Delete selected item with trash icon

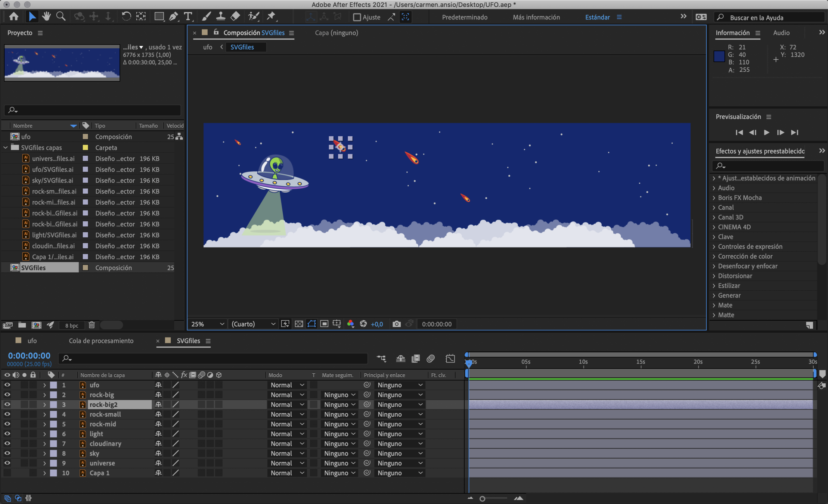point(92,325)
